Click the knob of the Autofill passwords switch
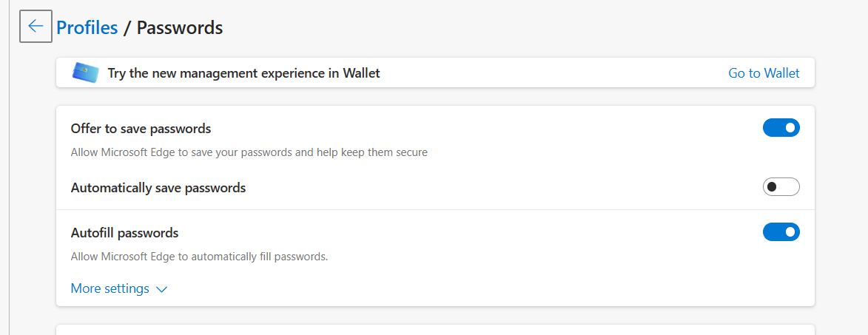The width and height of the screenshot is (868, 335). coord(790,232)
